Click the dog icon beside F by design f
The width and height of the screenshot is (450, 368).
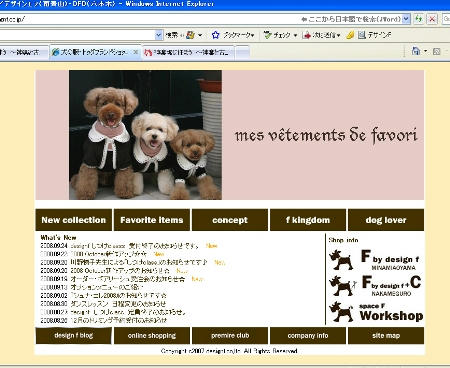341,260
